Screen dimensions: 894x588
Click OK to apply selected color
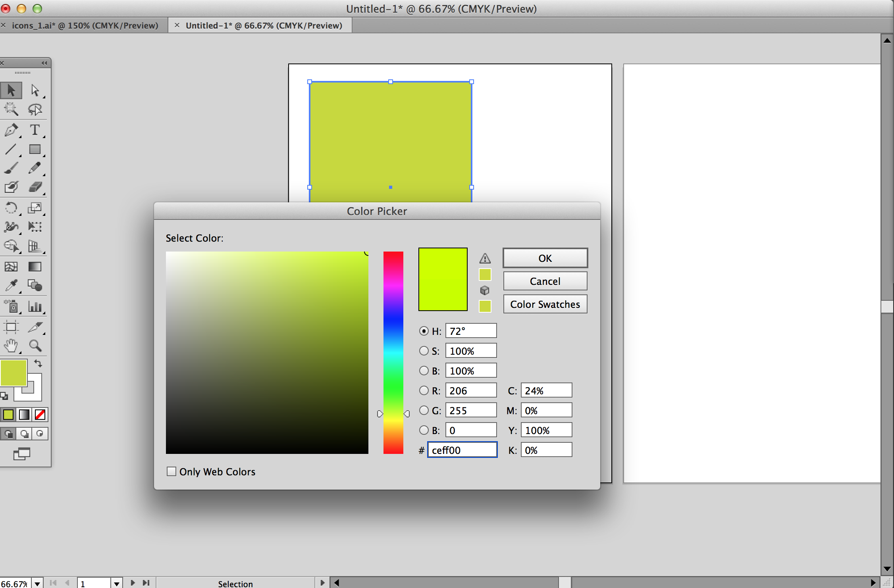pyautogui.click(x=545, y=258)
